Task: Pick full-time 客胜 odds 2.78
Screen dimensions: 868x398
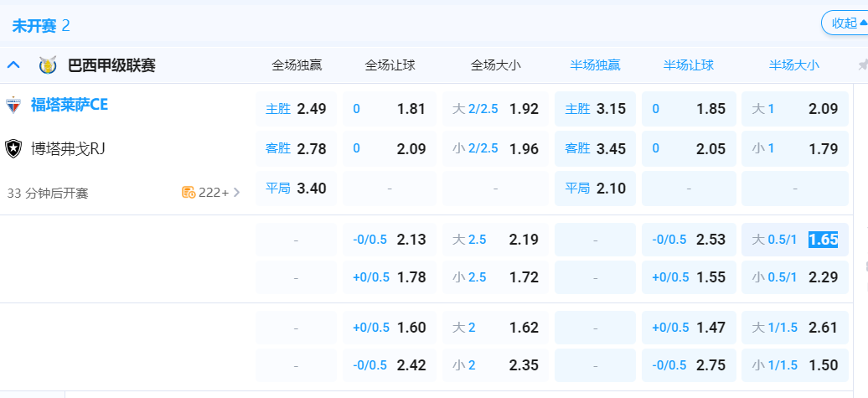Action: point(297,149)
